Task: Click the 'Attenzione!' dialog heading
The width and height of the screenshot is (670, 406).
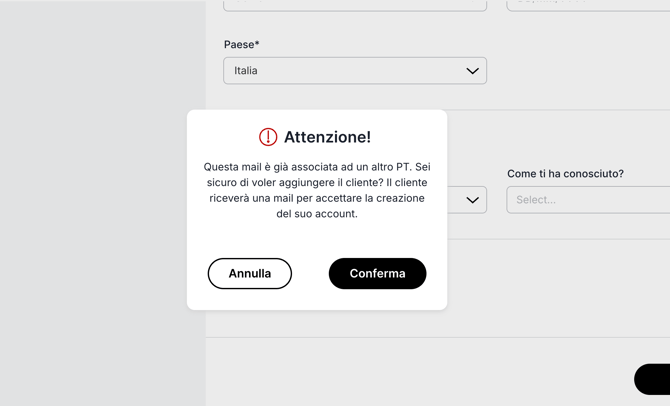Action: pos(327,137)
